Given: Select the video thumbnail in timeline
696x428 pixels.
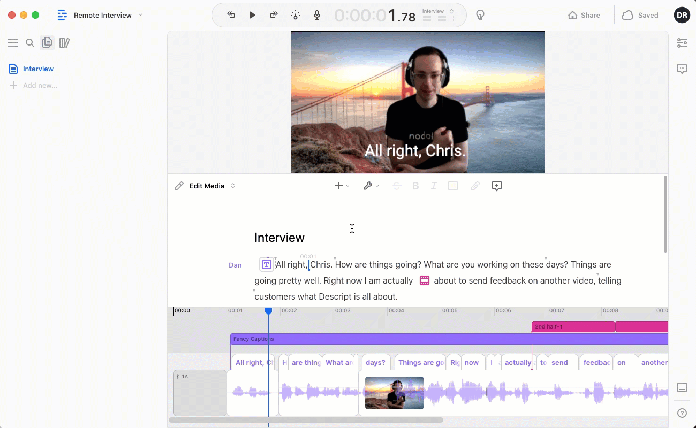Looking at the screenshot, I should tap(394, 393).
